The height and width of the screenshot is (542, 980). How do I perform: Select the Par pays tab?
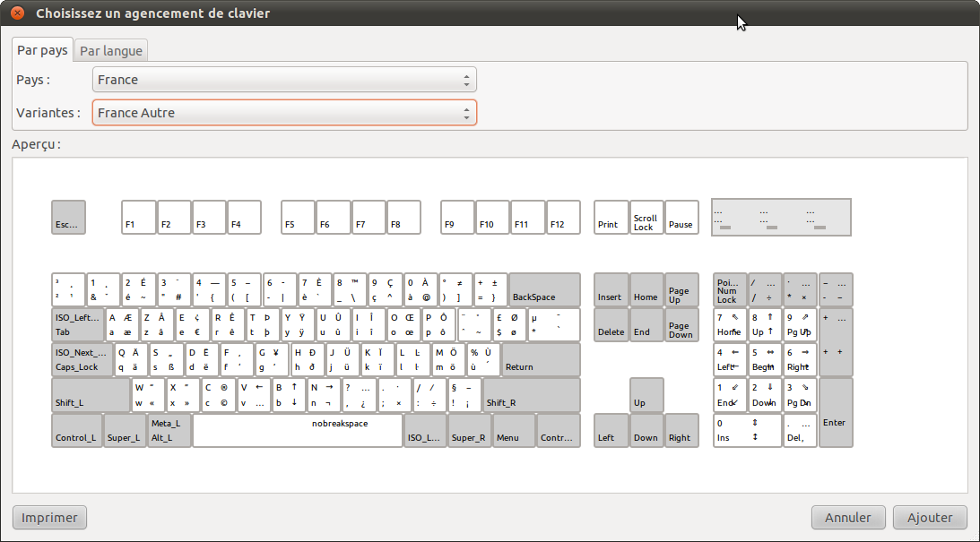click(42, 50)
